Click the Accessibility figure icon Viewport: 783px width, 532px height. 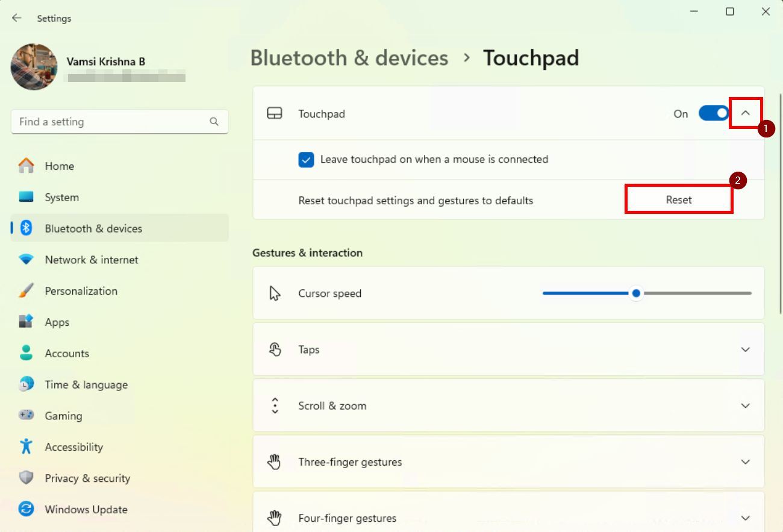click(26, 446)
